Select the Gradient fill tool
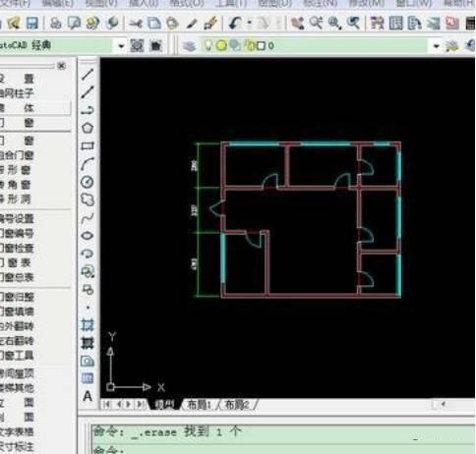 click(x=88, y=343)
